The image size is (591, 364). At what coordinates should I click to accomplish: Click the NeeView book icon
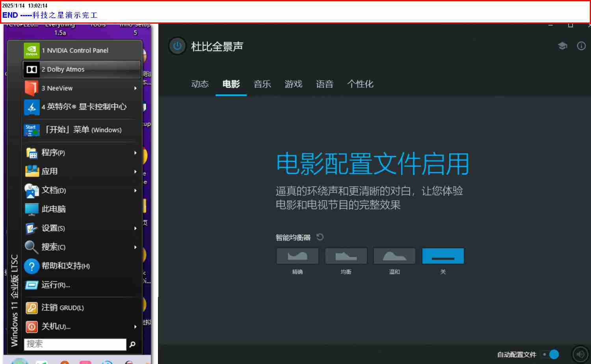(x=32, y=88)
